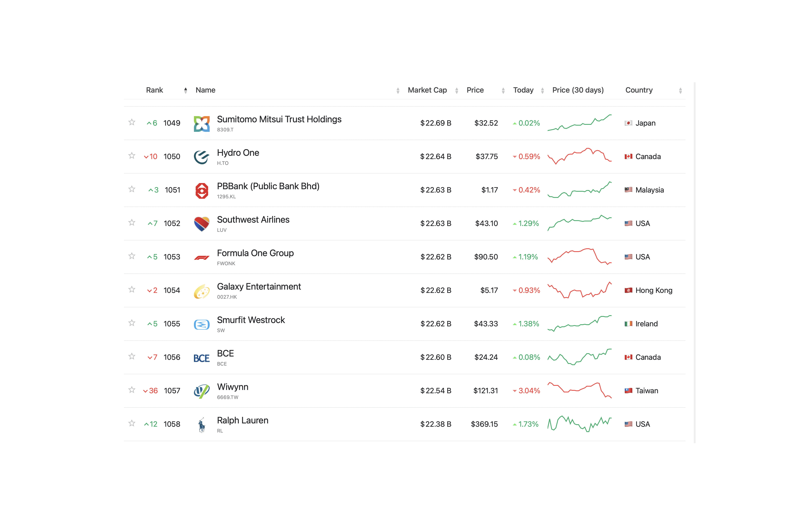Toggle favorite star for Hydro One

click(132, 156)
